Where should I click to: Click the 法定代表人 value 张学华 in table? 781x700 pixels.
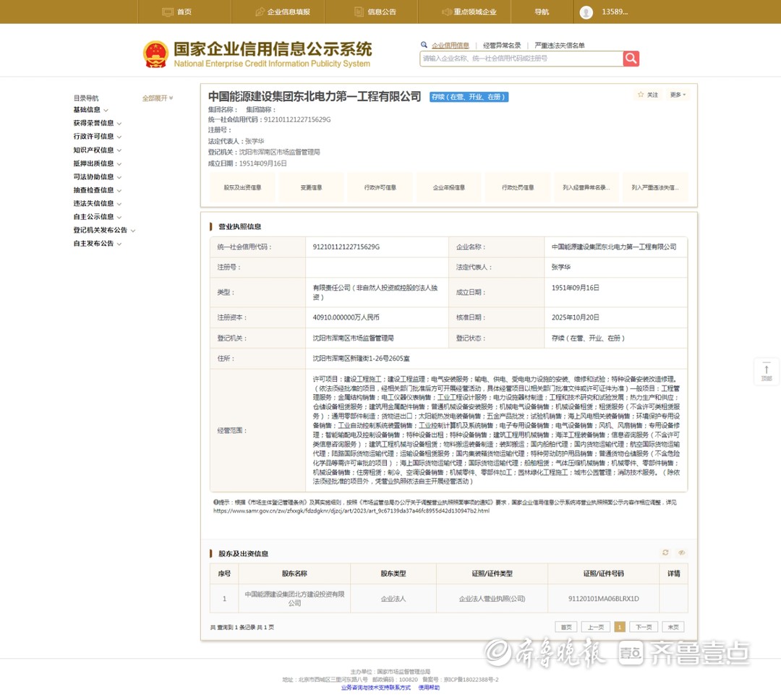[561, 267]
